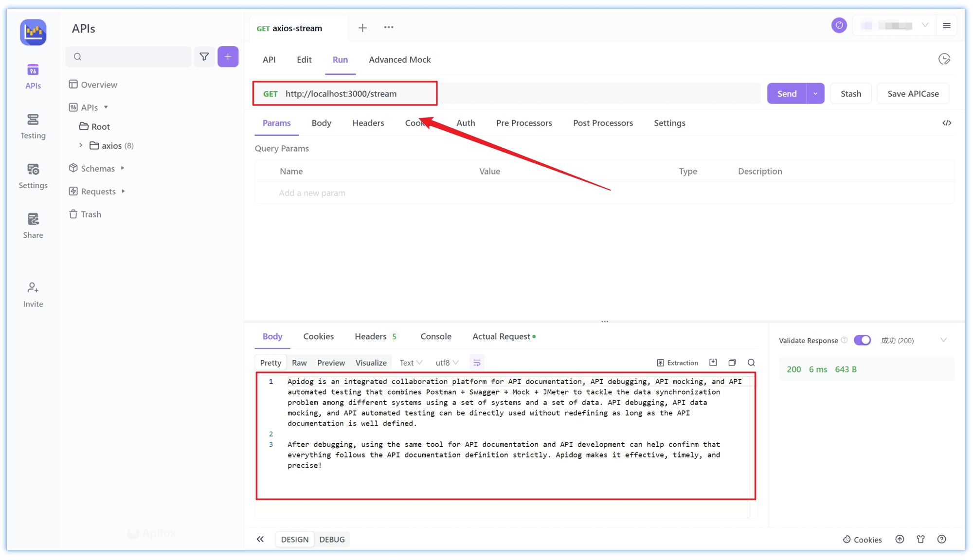Switch to the Edit tab

tap(304, 60)
